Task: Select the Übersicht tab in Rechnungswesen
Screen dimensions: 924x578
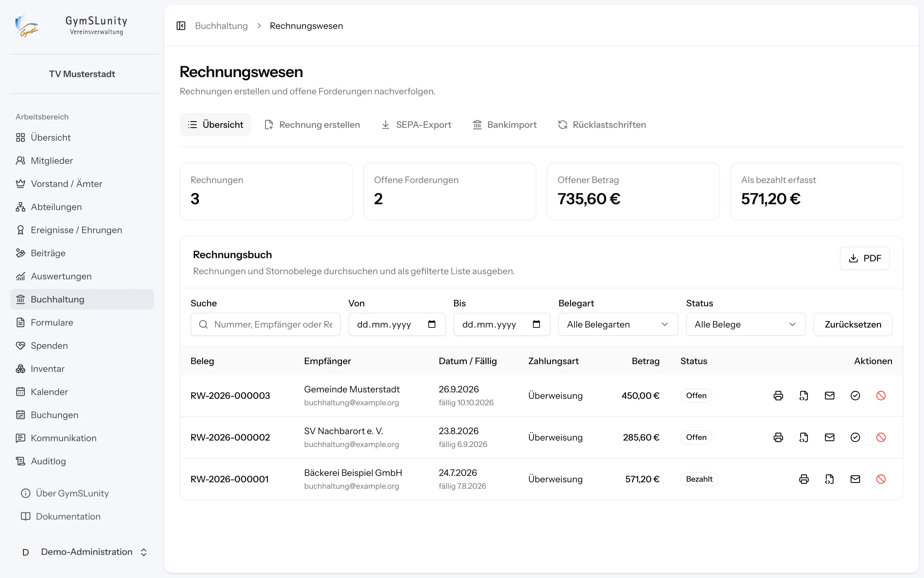Action: pos(215,125)
